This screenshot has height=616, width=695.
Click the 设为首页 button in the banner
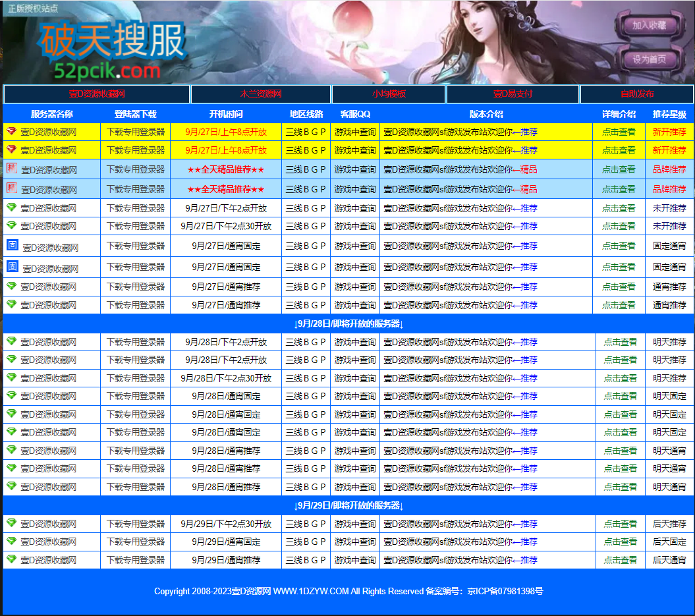click(x=649, y=59)
